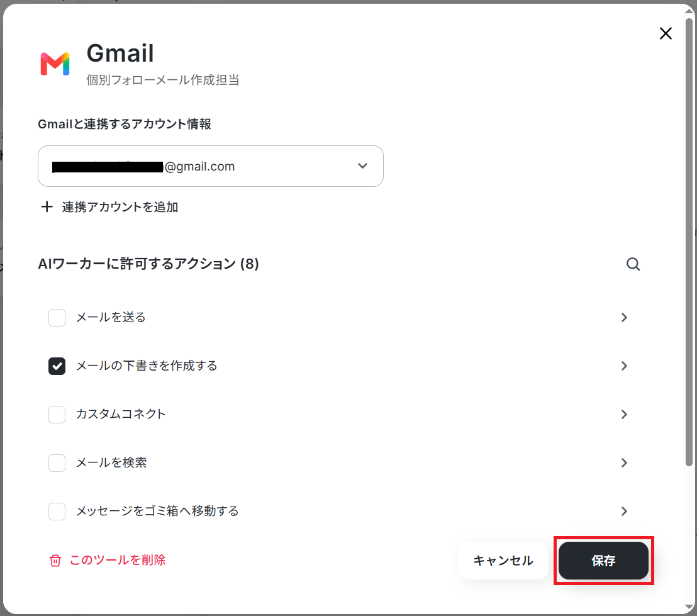Viewport: 697px width, 616px height.
Task: Click the メールを検索 label text
Action: pyautogui.click(x=111, y=462)
